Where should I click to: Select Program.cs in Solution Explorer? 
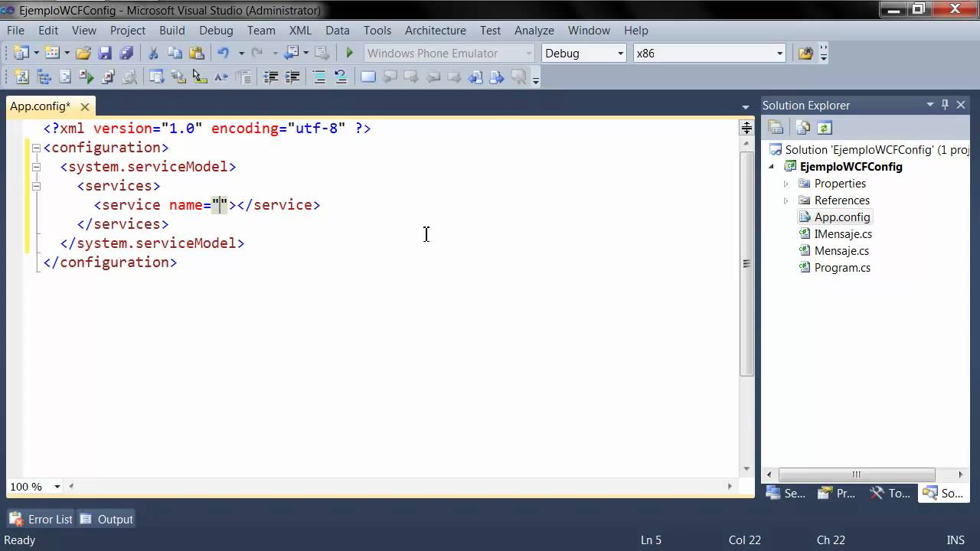(842, 268)
